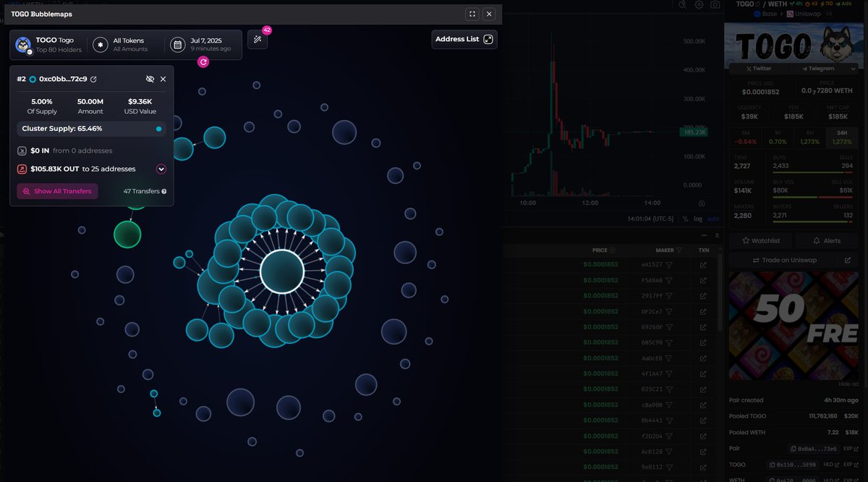Click Trade on Uniswap button

pyautogui.click(x=784, y=260)
